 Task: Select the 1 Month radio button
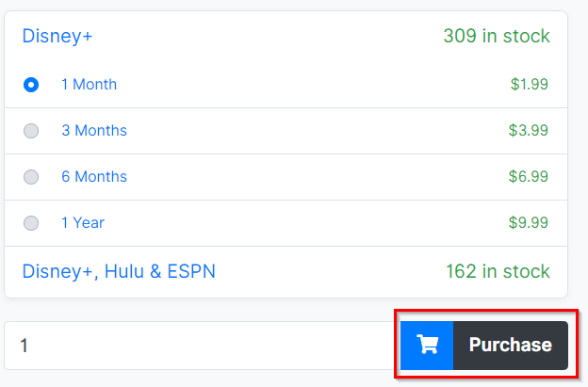pos(31,85)
